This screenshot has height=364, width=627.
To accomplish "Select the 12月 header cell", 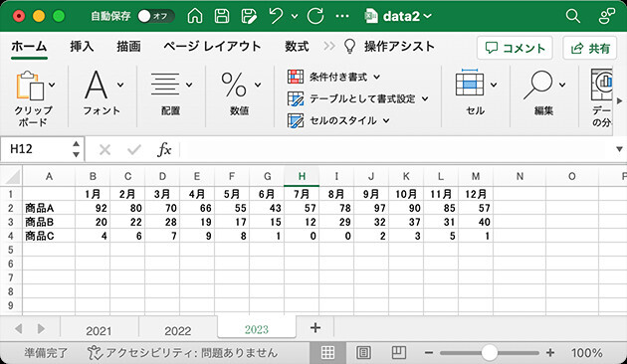I will click(x=476, y=194).
